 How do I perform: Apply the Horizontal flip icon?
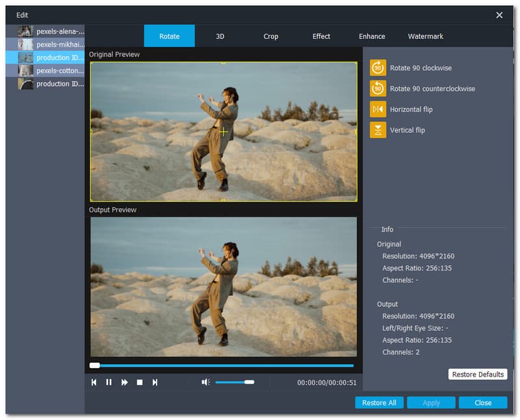pos(378,109)
